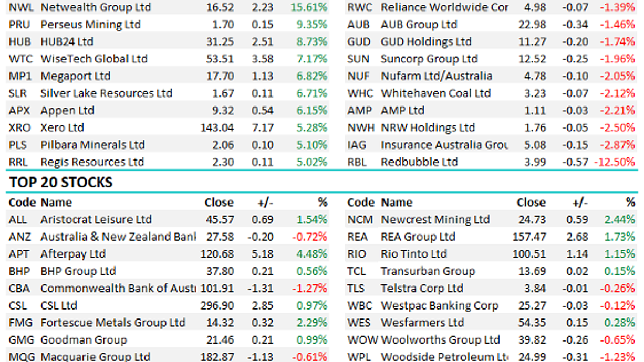Image resolution: width=644 pixels, height=362 pixels.
Task: Select the PRU 9.35% percentage
Action: click(311, 25)
